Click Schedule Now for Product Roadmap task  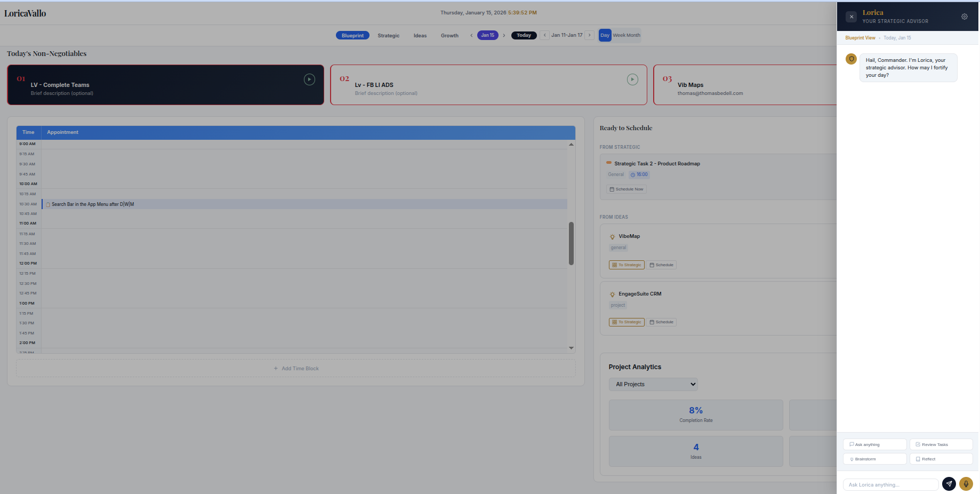pos(626,189)
